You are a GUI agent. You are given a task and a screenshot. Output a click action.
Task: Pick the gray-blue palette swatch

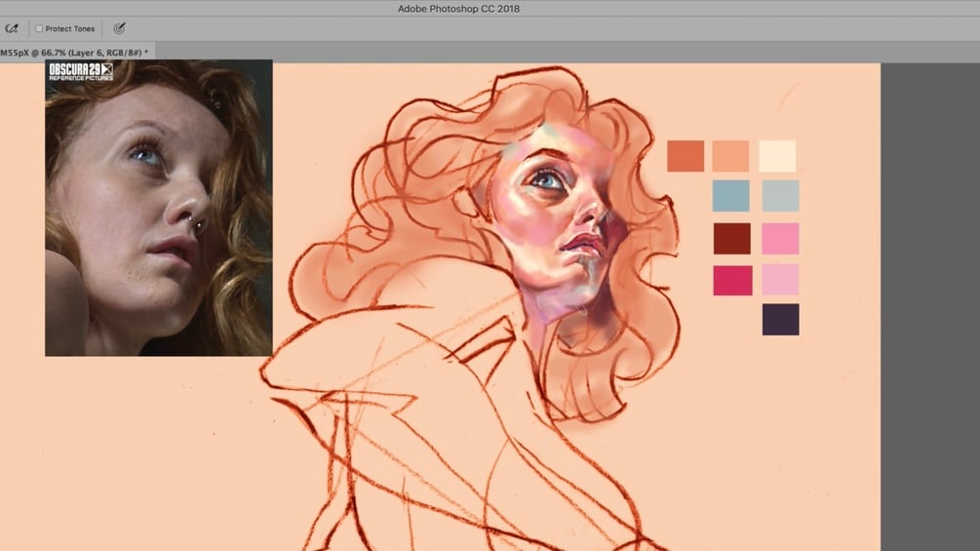780,196
